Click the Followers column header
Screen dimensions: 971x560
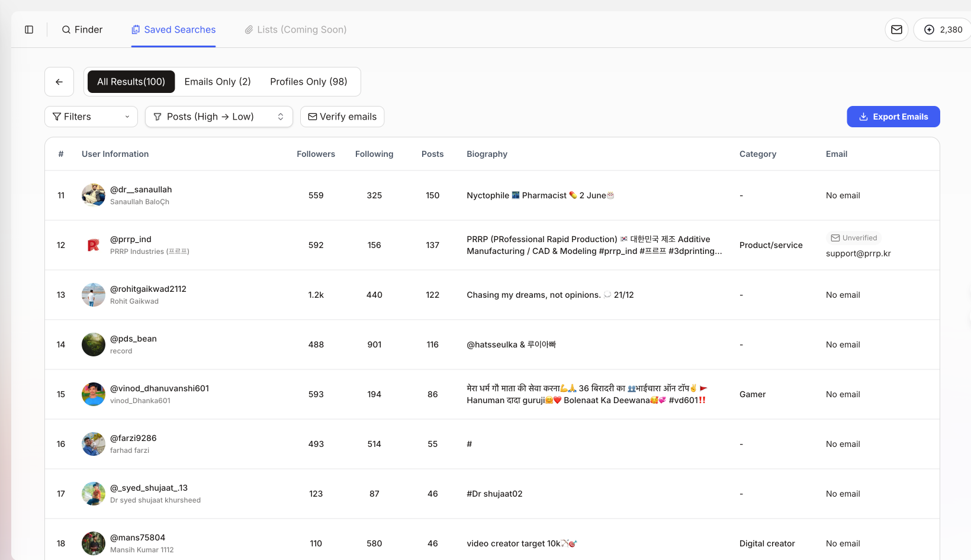point(316,154)
